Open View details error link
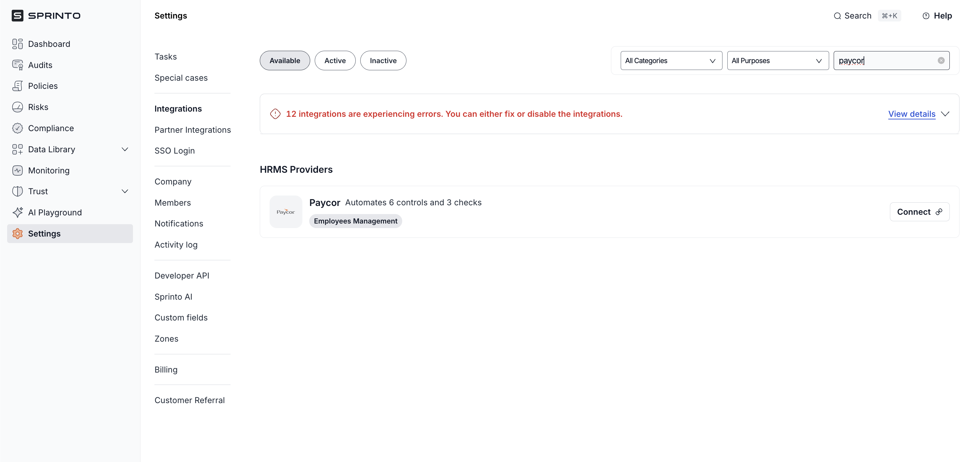Viewport: 980px width, 462px height. [911, 114]
